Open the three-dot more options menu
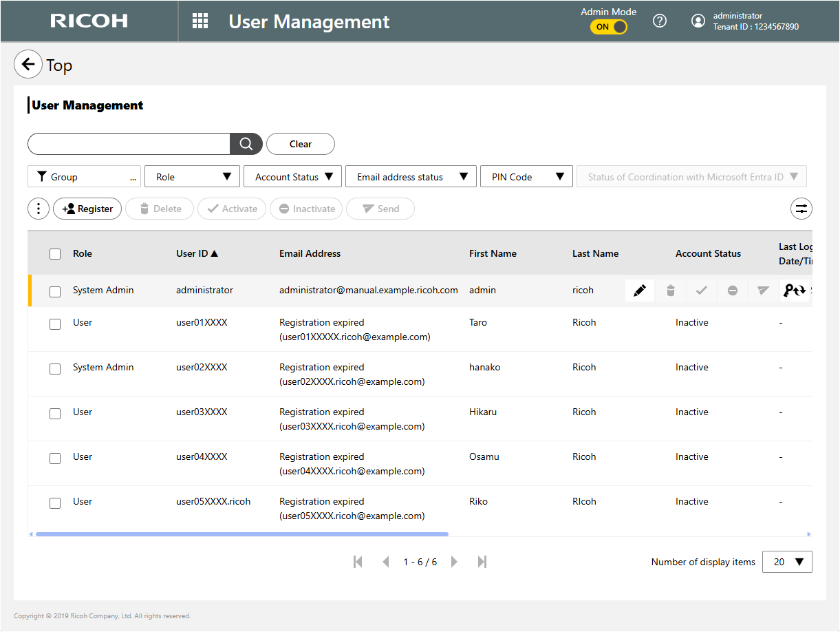 (x=39, y=209)
